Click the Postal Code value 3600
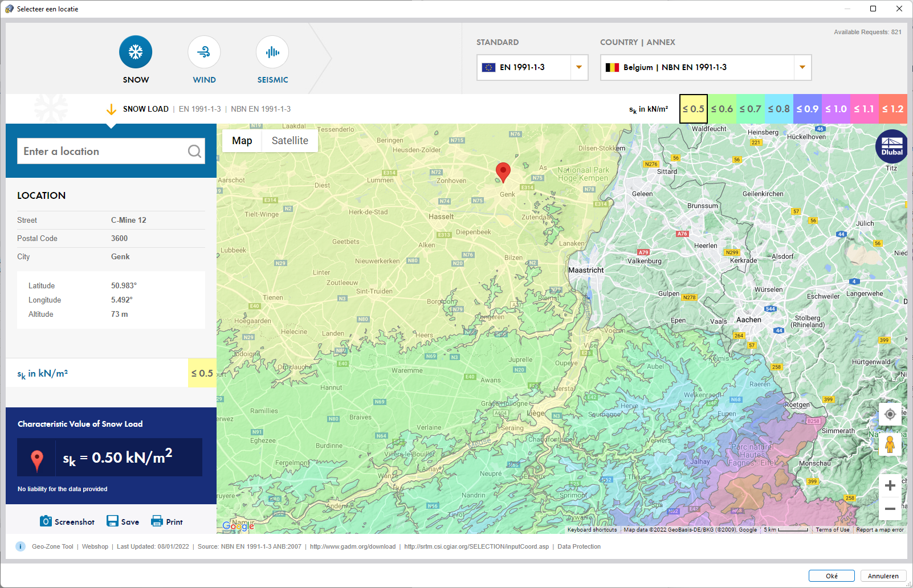The image size is (913, 588). pos(119,238)
